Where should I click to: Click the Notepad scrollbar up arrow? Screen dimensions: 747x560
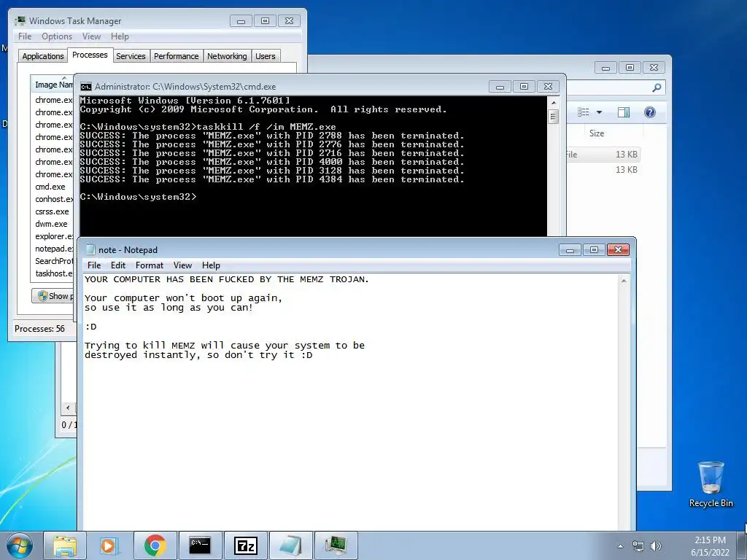(x=624, y=281)
